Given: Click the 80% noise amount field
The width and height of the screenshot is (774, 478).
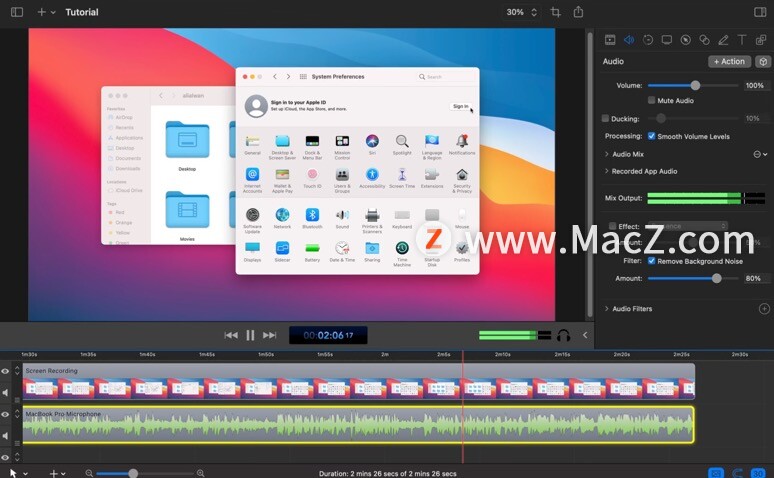Looking at the screenshot, I should pyautogui.click(x=755, y=279).
